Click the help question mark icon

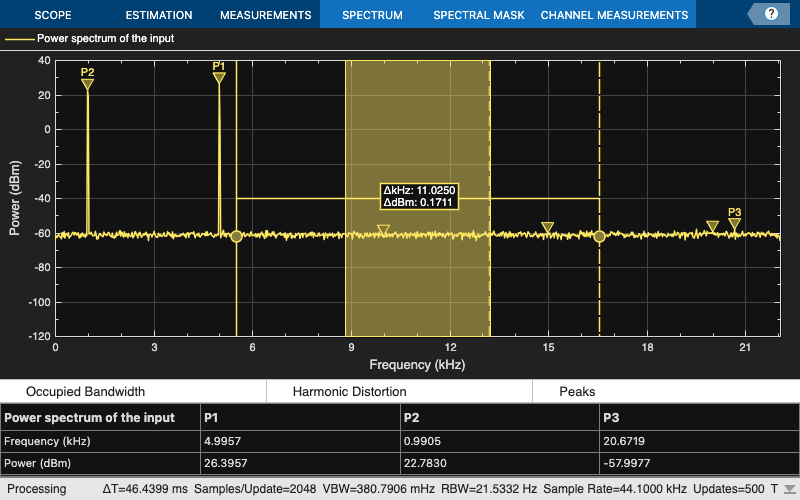pos(771,14)
